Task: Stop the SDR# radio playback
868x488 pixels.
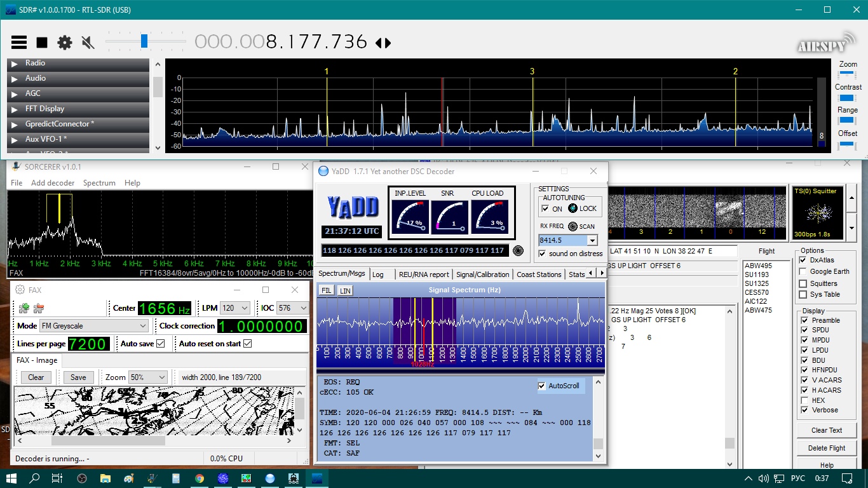Action: click(x=42, y=43)
